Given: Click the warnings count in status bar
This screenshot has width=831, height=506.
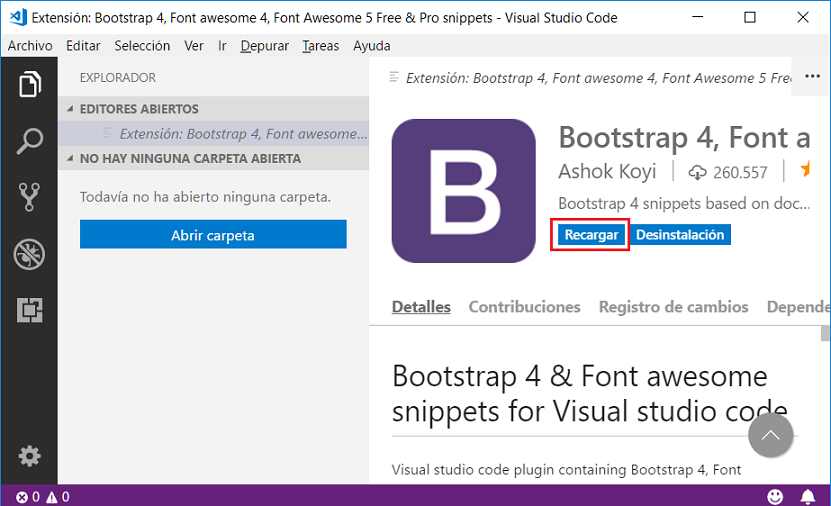Looking at the screenshot, I should point(58,497).
